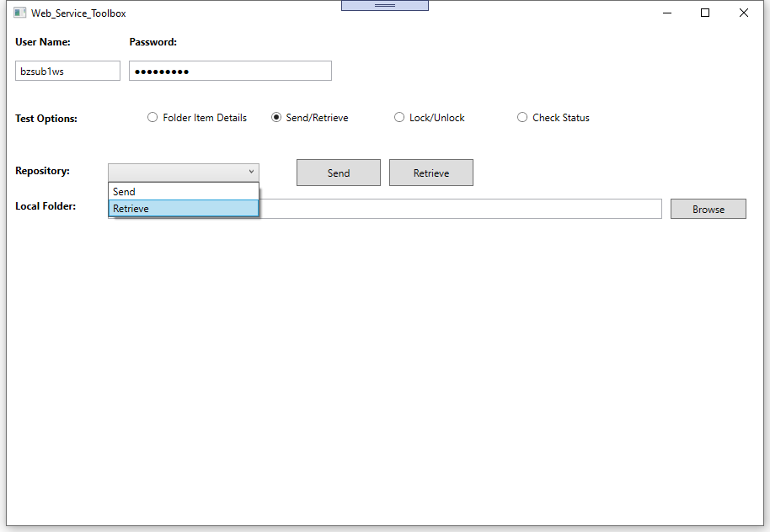770x532 pixels.
Task: Focus the User Name text field
Action: click(67, 72)
